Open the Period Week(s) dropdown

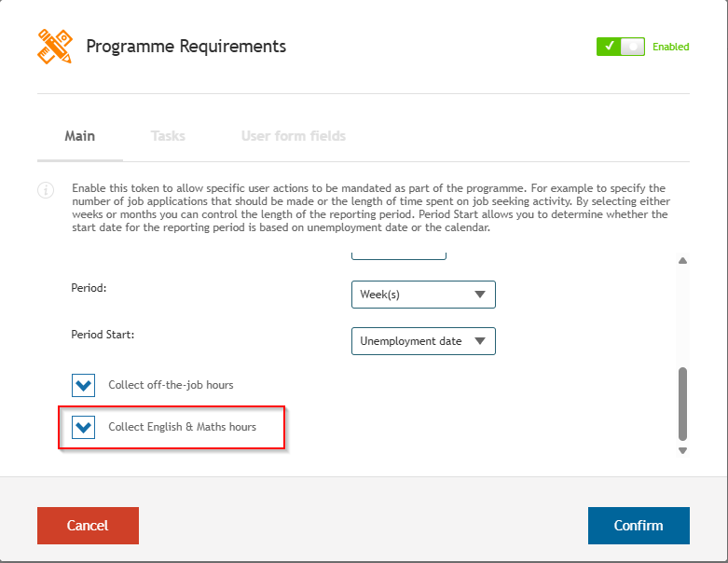[423, 295]
